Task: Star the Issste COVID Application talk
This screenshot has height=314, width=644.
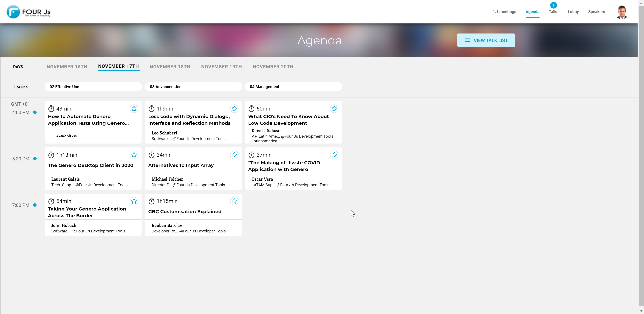Action: click(x=334, y=155)
